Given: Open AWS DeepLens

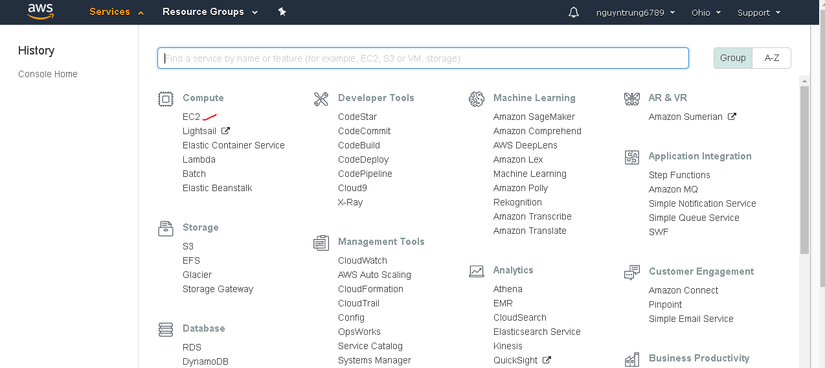Looking at the screenshot, I should pyautogui.click(x=525, y=145).
